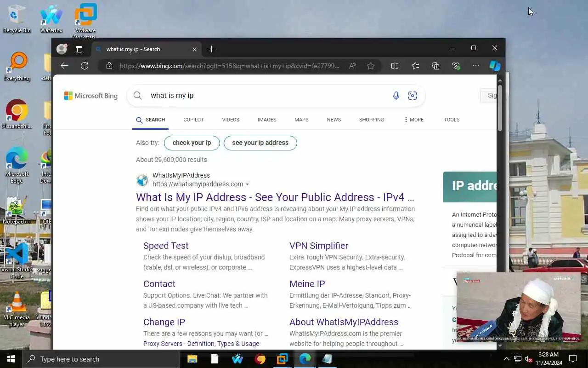Open the Contact sublink
Image resolution: width=588 pixels, height=368 pixels.
click(159, 284)
